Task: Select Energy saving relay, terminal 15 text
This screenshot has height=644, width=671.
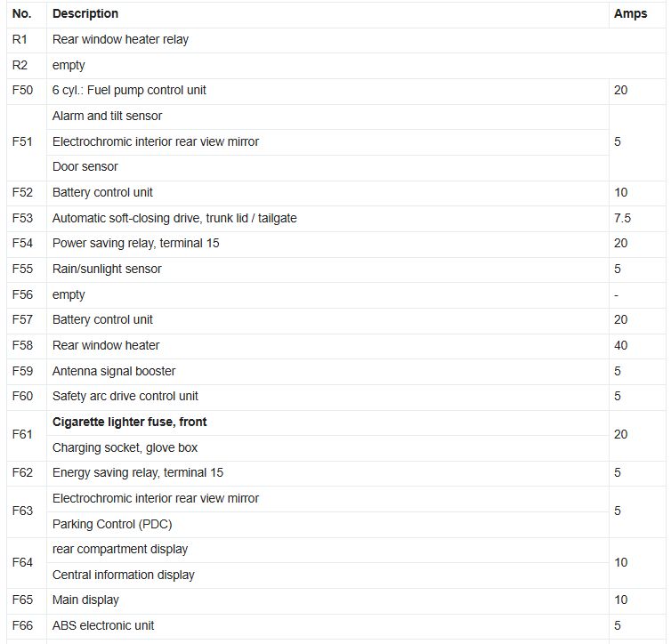Action: click(138, 473)
